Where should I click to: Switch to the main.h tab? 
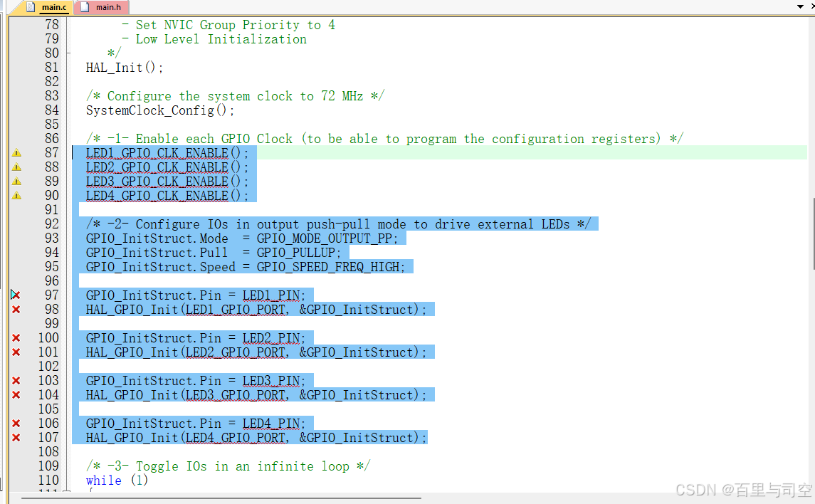[102, 7]
